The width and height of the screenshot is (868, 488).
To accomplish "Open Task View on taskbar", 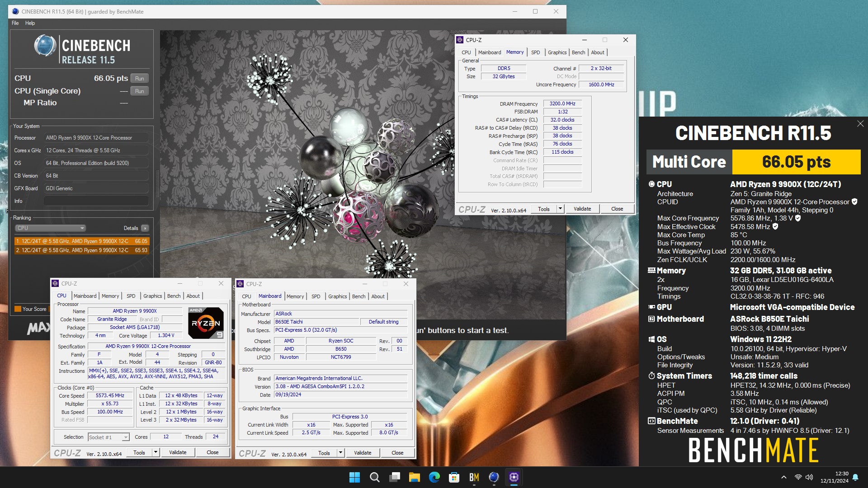I will coord(395,477).
